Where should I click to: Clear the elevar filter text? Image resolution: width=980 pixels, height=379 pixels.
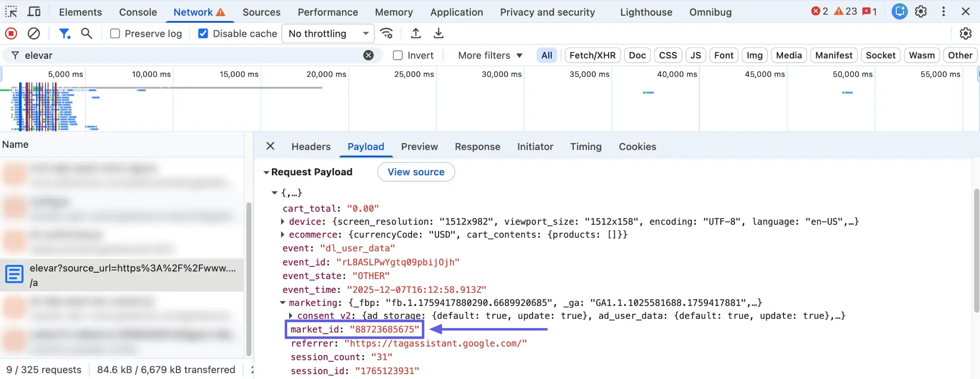368,55
